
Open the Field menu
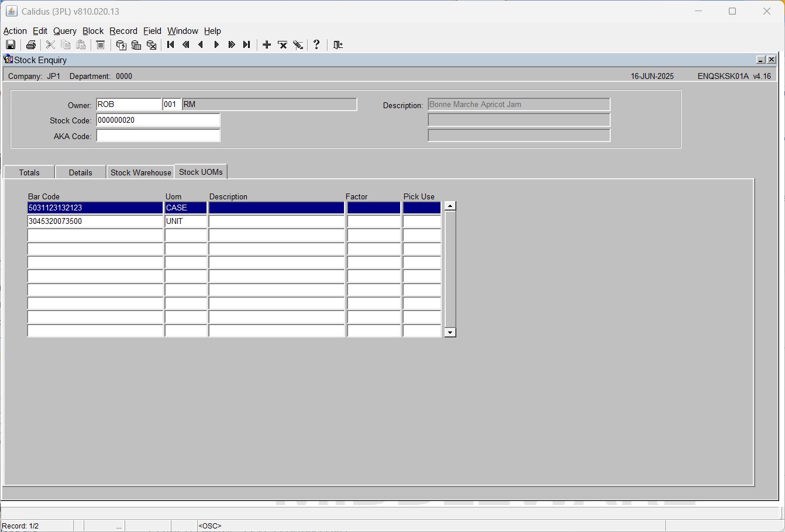(152, 31)
